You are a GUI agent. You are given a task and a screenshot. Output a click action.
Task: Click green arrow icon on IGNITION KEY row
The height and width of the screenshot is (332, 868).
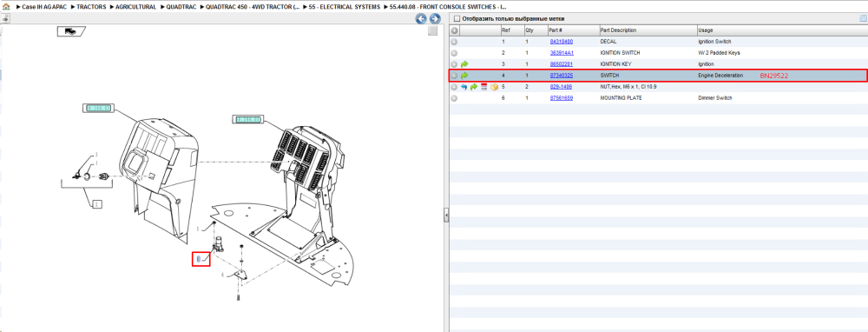click(464, 64)
